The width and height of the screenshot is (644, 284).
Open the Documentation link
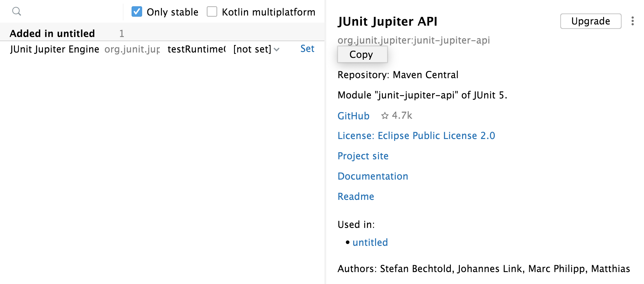pos(373,176)
